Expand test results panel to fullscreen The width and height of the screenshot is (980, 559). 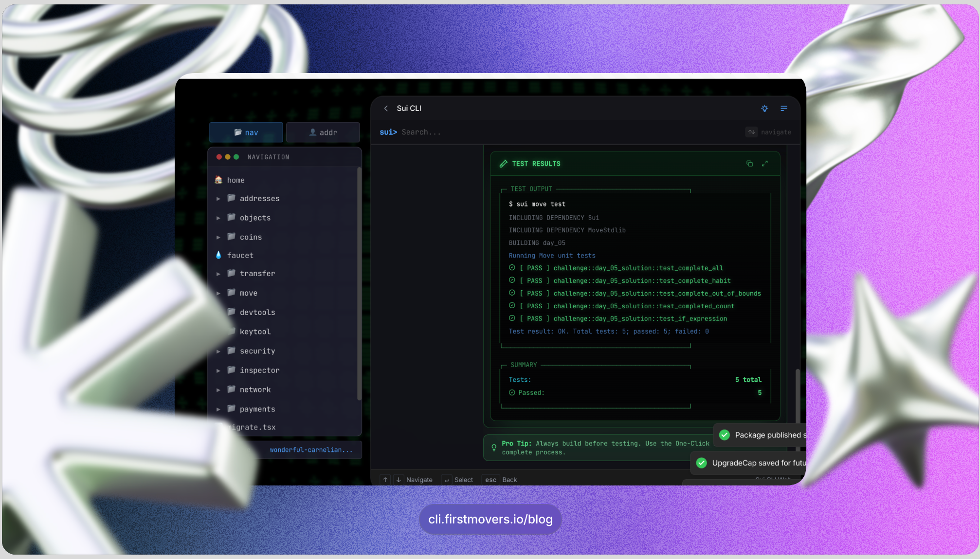pyautogui.click(x=765, y=164)
